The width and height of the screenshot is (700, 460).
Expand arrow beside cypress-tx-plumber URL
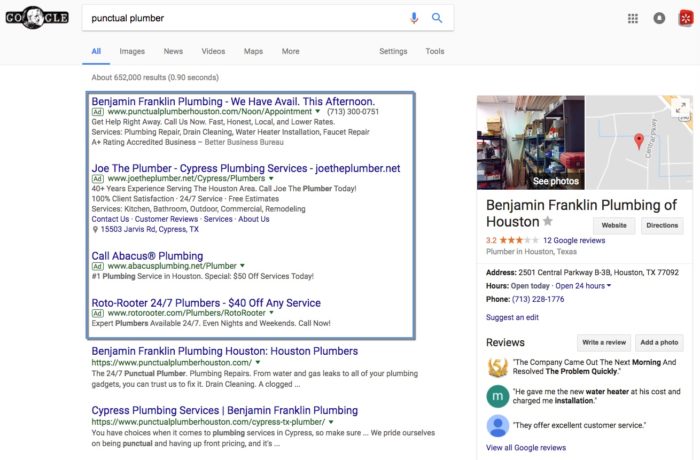[331, 422]
